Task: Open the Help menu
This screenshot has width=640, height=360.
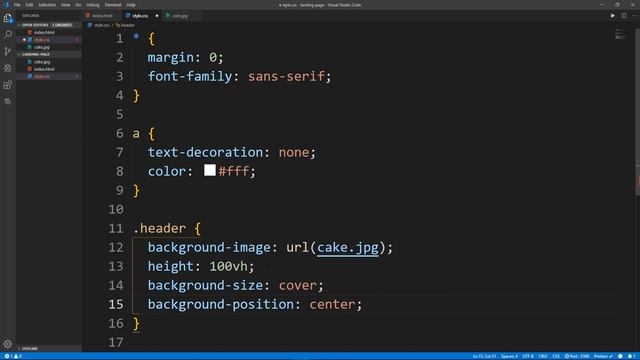Action: (131, 5)
